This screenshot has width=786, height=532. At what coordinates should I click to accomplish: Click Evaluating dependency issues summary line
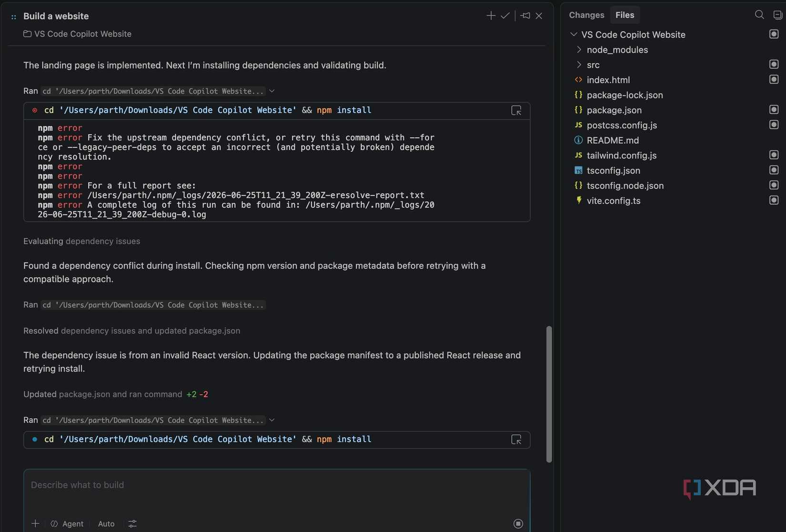(81, 241)
